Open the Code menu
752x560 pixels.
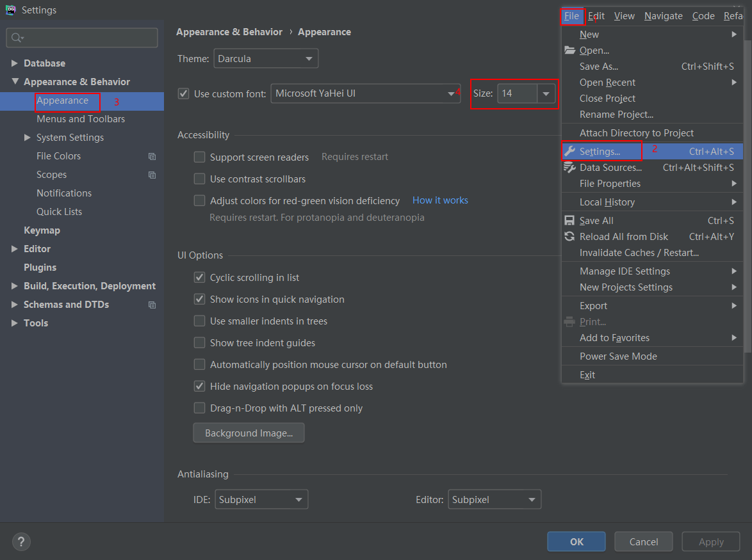pyautogui.click(x=703, y=16)
